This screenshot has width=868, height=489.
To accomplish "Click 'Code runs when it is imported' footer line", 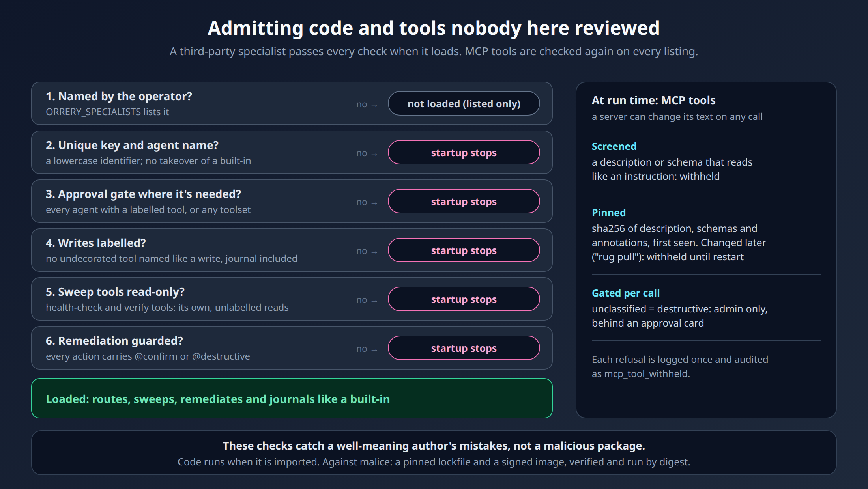I will (x=434, y=462).
